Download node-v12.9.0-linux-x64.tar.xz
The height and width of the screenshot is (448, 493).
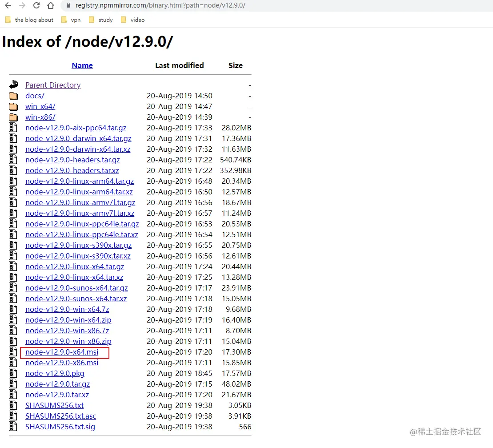click(x=74, y=278)
